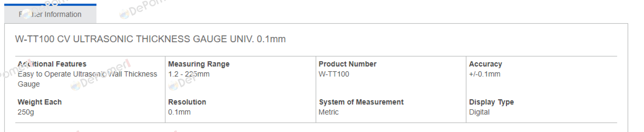Click the Accuracy heading

click(x=485, y=64)
